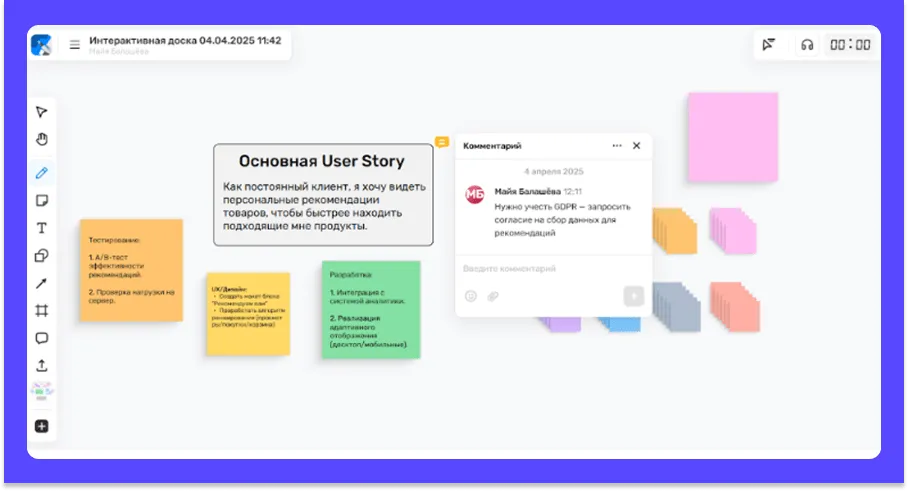Select the Text tool
This screenshot has width=908, height=491.
[x=42, y=228]
